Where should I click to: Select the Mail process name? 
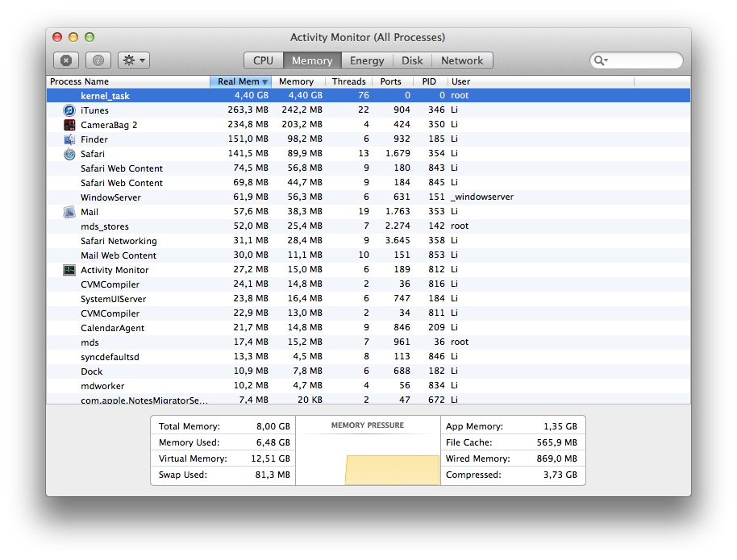click(90, 212)
